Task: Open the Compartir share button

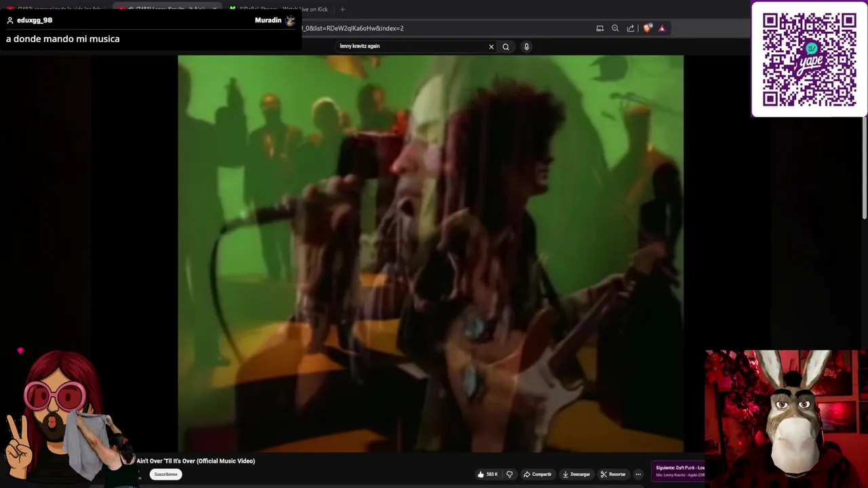Action: (538, 474)
